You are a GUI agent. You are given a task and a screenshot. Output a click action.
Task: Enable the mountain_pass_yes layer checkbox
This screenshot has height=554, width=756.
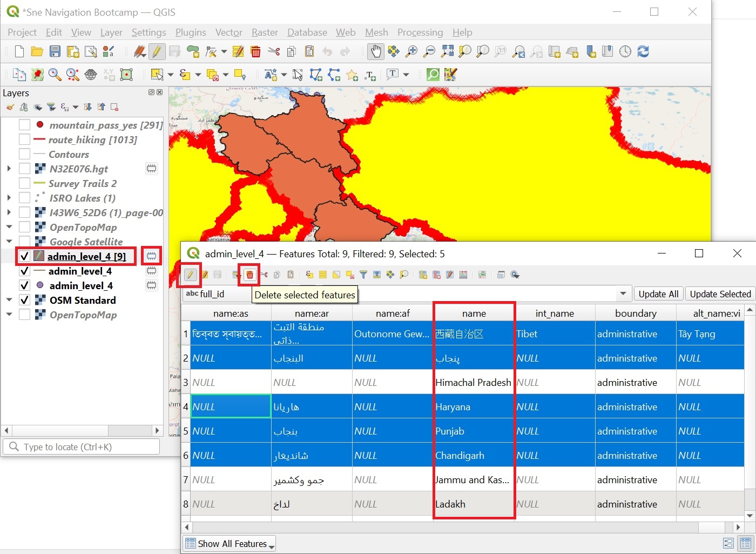pyautogui.click(x=24, y=125)
